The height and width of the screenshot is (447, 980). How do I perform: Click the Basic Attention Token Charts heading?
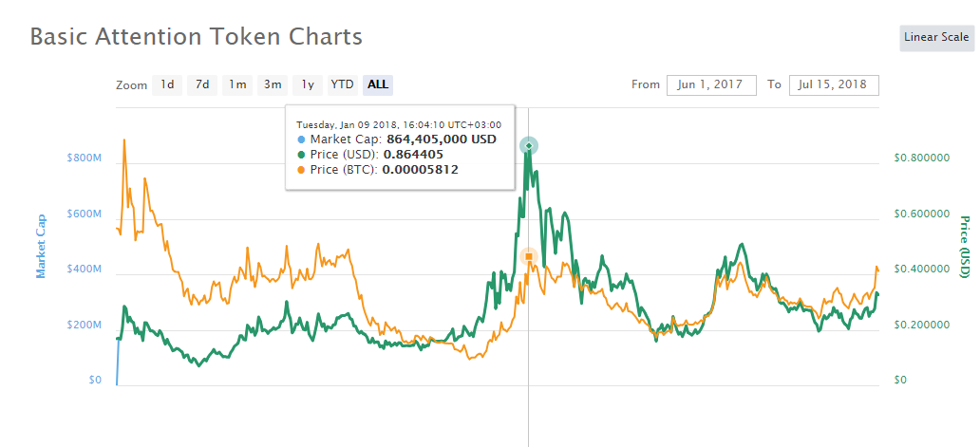point(197,37)
